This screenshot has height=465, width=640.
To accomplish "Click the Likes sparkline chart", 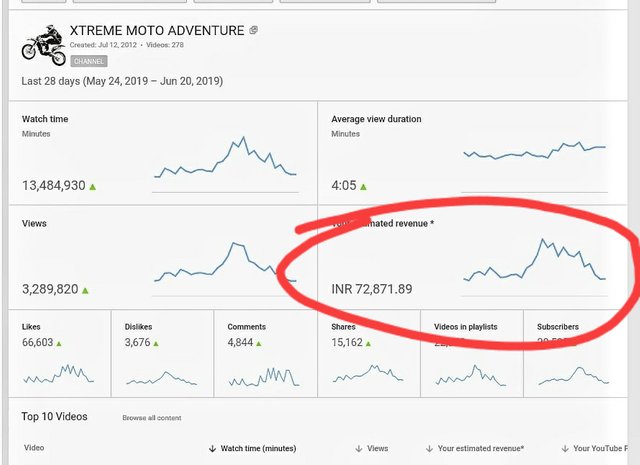I will (59, 374).
